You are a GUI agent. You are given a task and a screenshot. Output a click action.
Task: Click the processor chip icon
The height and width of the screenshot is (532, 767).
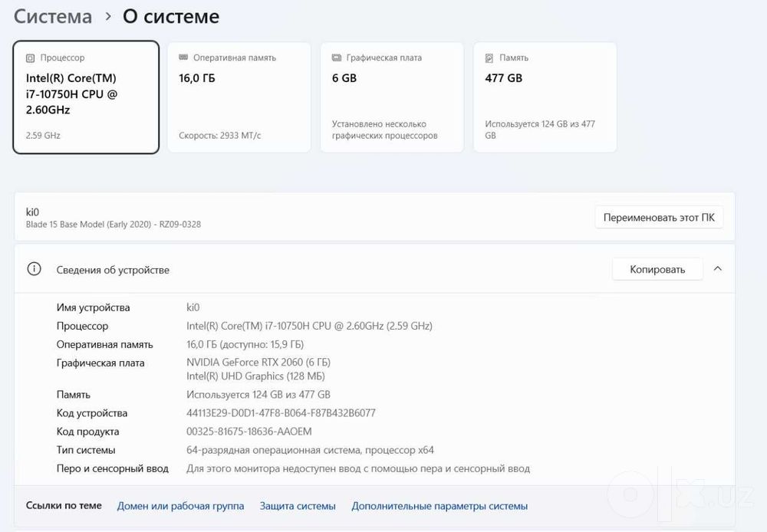(31, 58)
